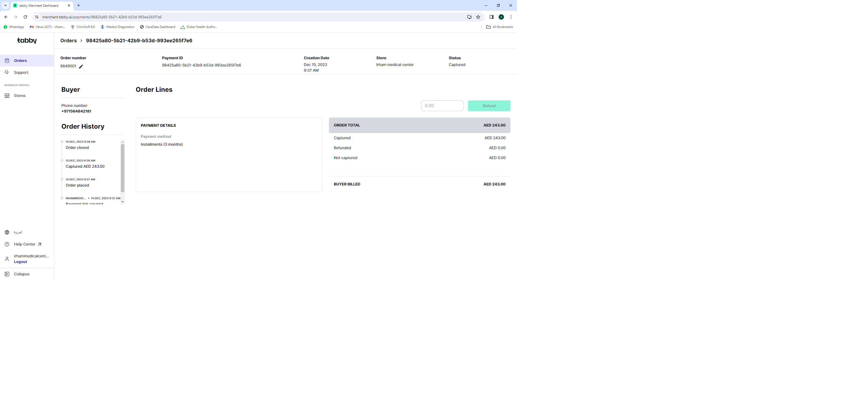Click the tabby logo

(x=27, y=40)
